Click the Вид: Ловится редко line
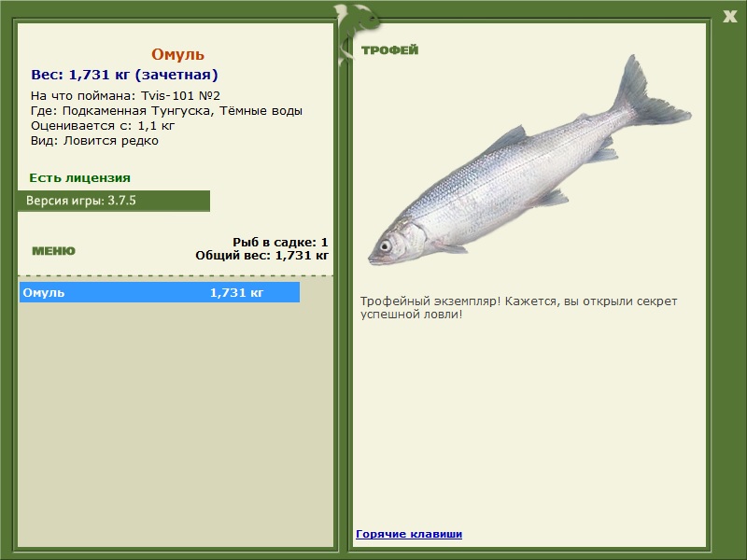Screen dimensions: 747x560 pyautogui.click(x=94, y=141)
